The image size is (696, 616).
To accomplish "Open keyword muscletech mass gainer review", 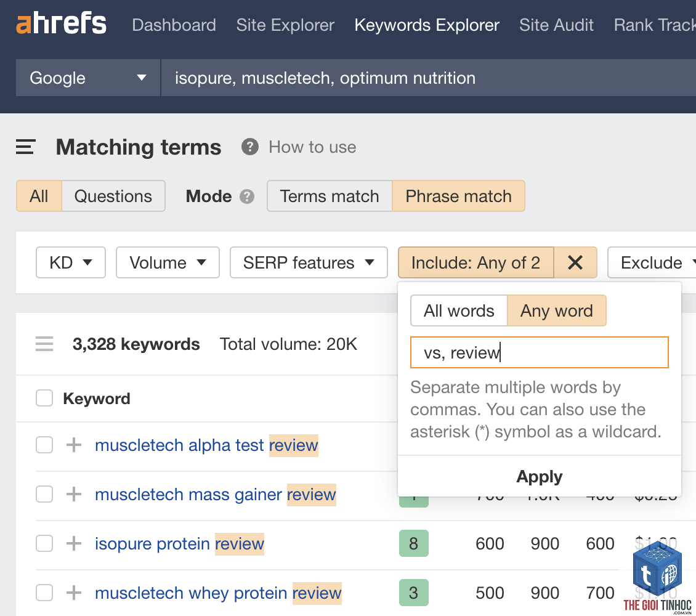I will pyautogui.click(x=216, y=494).
